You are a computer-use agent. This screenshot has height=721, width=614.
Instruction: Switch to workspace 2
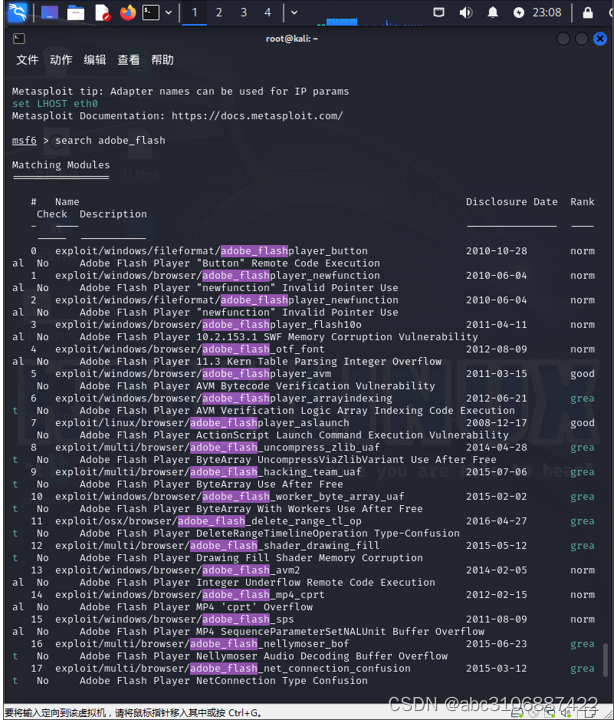[x=219, y=12]
